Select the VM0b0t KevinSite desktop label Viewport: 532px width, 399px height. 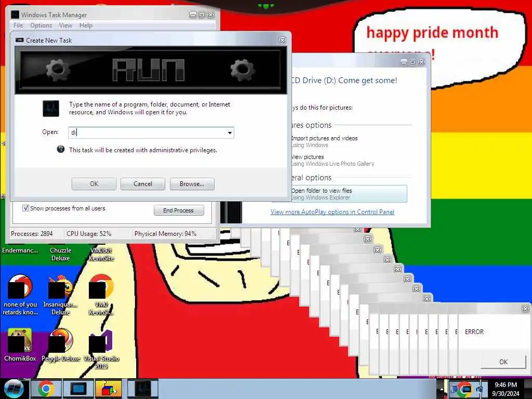[x=101, y=254]
